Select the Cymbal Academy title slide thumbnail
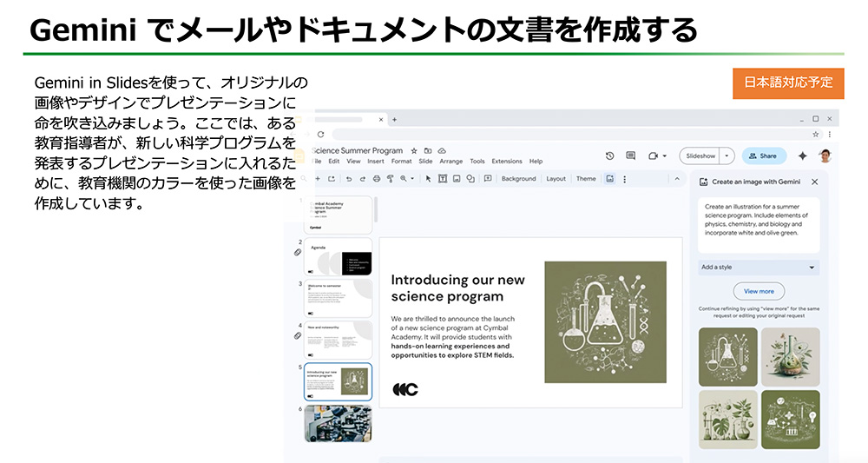868x463 pixels. coord(339,215)
